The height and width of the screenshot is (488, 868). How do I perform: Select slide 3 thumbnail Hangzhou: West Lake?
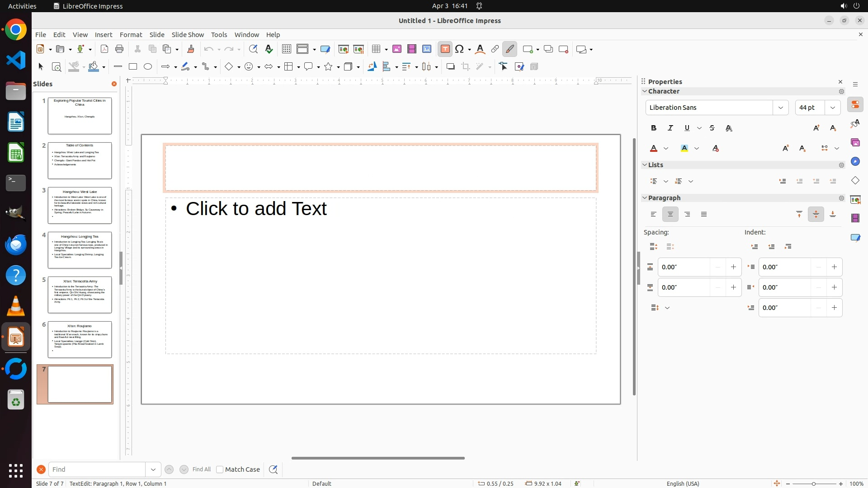coord(80,206)
